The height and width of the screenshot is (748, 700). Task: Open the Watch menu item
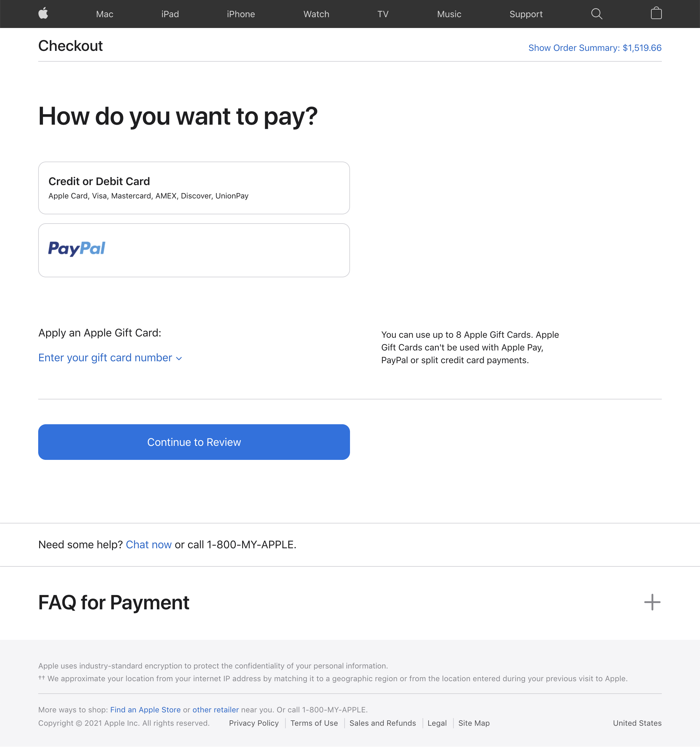coord(316,14)
